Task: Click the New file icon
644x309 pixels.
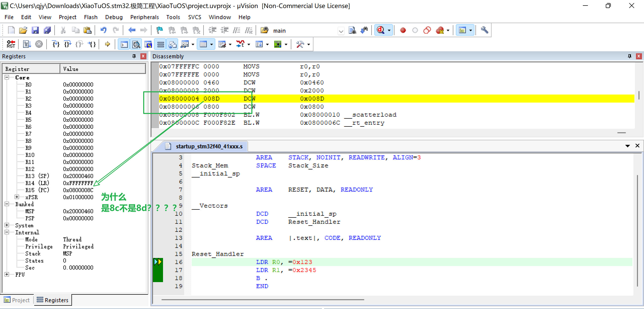Action: click(11, 30)
